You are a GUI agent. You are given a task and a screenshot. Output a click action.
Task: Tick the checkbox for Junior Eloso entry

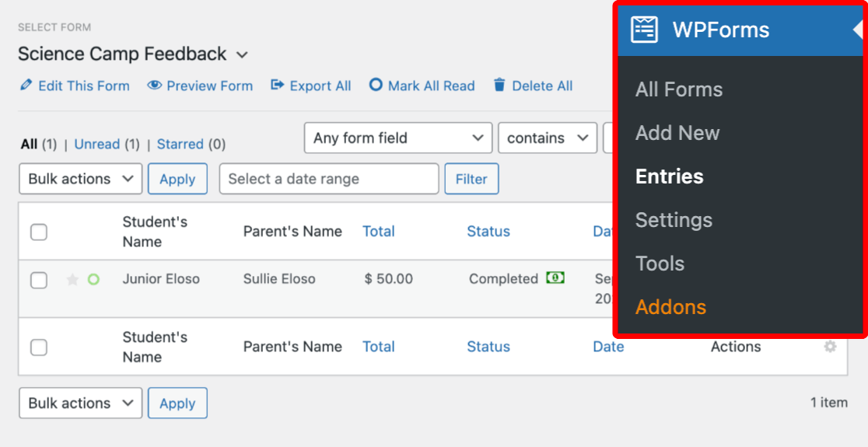[39, 281]
